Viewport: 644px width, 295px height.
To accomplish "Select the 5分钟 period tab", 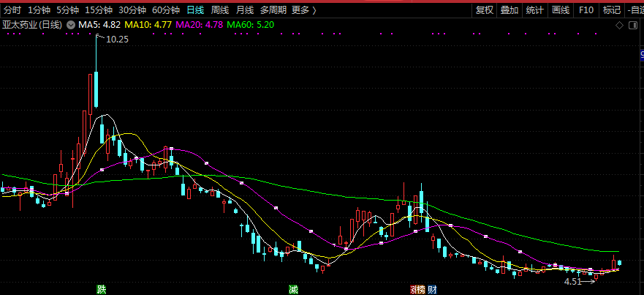I will [x=68, y=10].
